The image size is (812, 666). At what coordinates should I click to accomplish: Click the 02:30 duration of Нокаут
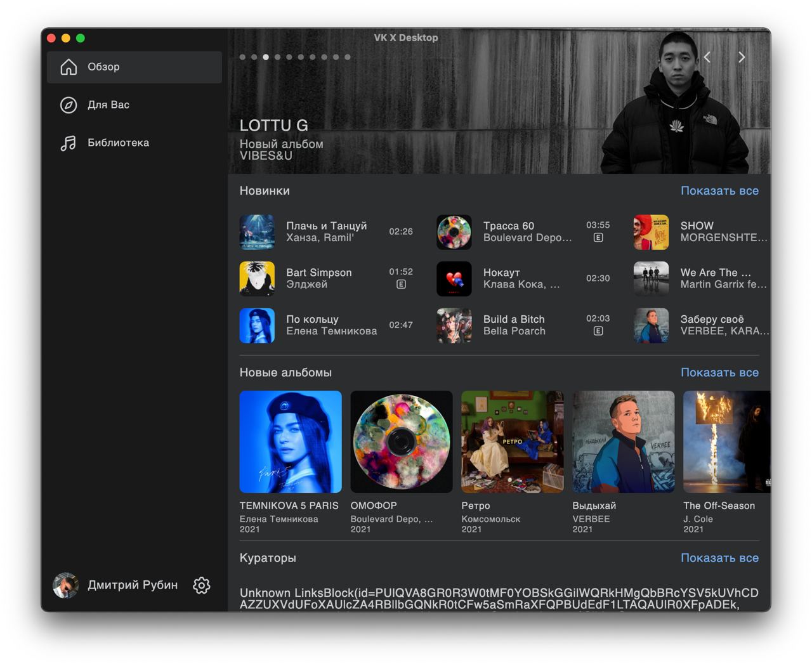tap(598, 278)
